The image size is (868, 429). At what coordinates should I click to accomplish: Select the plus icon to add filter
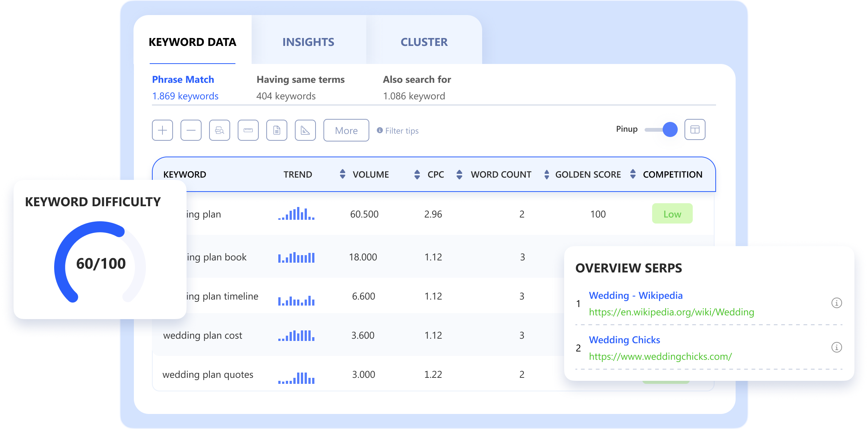click(162, 130)
